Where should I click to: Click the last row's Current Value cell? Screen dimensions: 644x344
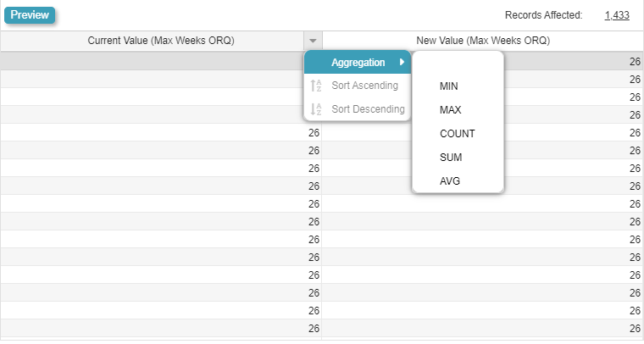pyautogui.click(x=161, y=328)
